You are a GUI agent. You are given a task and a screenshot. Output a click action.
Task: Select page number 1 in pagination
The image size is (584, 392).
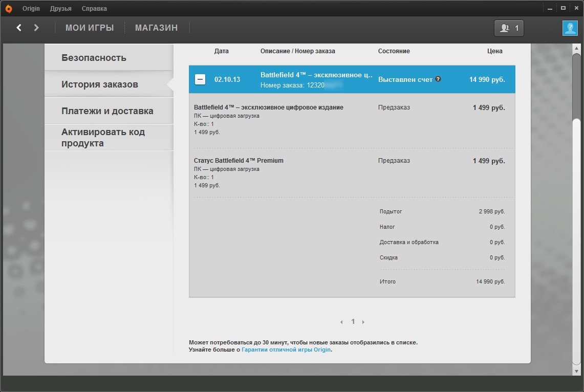tap(353, 322)
